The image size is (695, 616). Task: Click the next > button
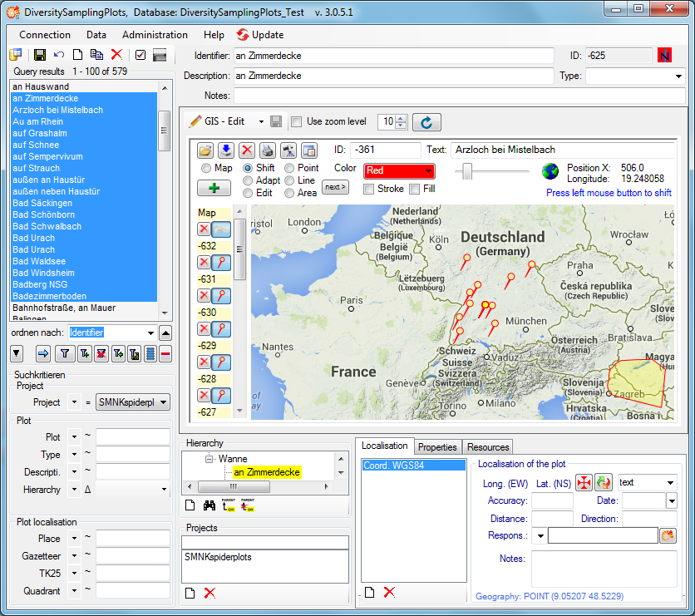click(335, 187)
